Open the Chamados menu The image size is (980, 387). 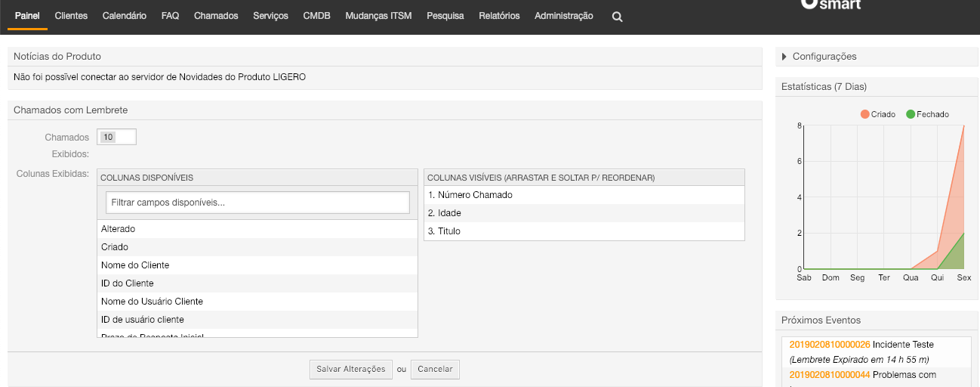216,16
